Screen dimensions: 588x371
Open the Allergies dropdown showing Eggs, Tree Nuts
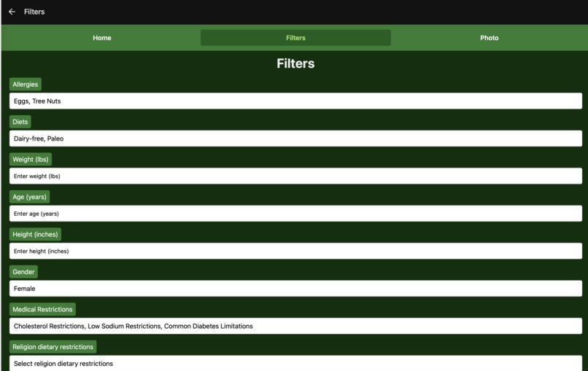295,101
